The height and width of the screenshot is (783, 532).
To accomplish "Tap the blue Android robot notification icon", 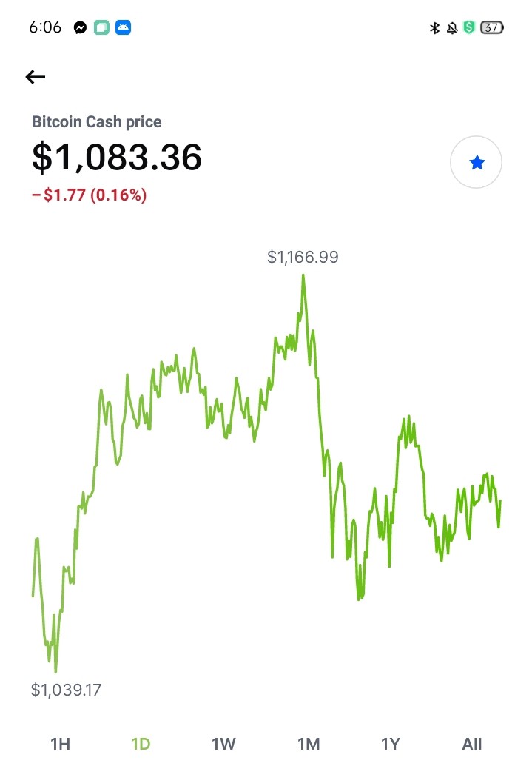I will [124, 27].
